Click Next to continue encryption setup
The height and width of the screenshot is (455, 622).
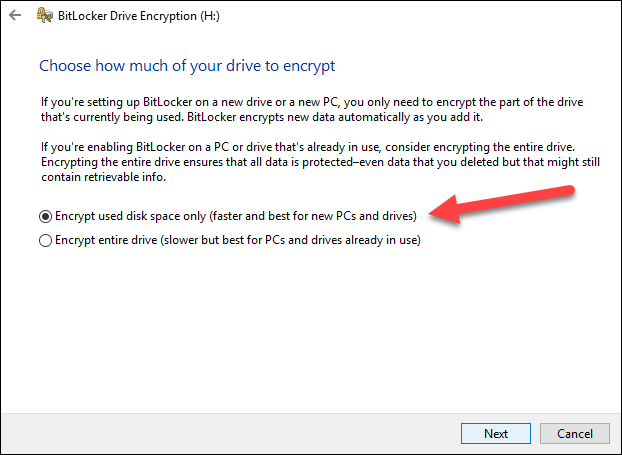point(496,434)
